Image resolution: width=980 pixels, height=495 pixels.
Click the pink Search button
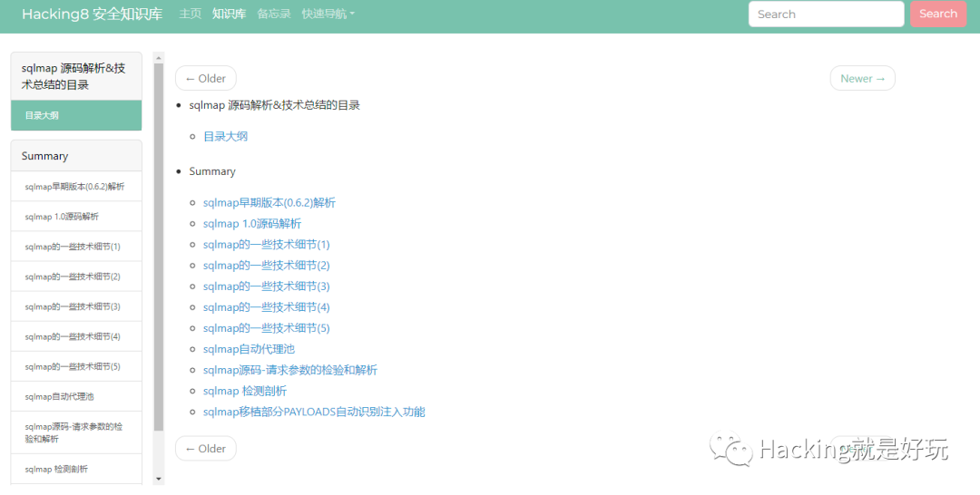tap(938, 14)
